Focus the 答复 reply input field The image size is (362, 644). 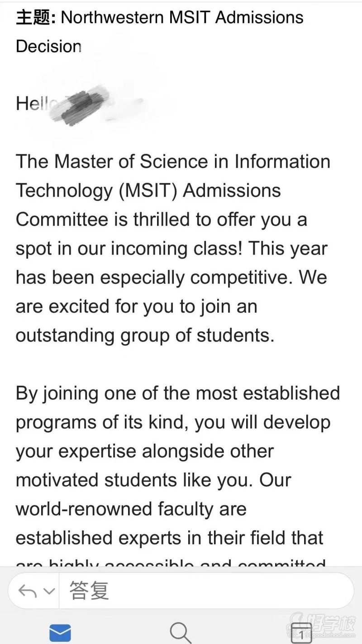pyautogui.click(x=204, y=591)
